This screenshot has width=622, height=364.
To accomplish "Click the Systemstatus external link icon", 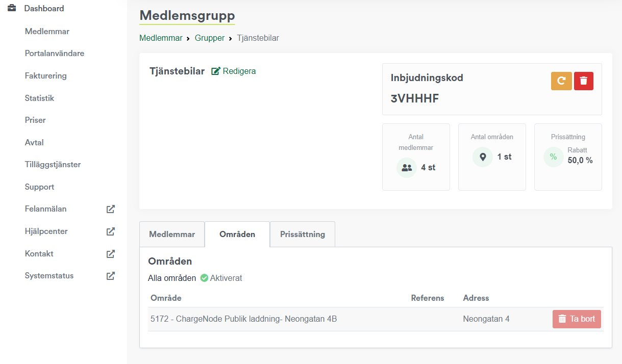I will coord(110,276).
